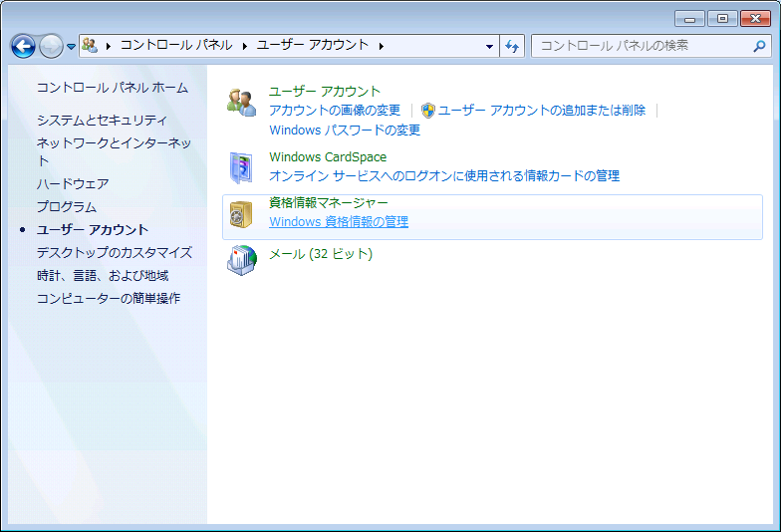Image resolution: width=781 pixels, height=532 pixels.
Task: Open ネットワークとインターネット category
Action: tap(114, 151)
